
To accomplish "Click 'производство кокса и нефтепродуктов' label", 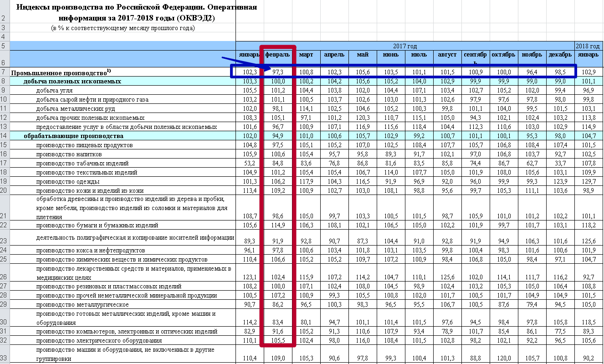I will (91, 250).
